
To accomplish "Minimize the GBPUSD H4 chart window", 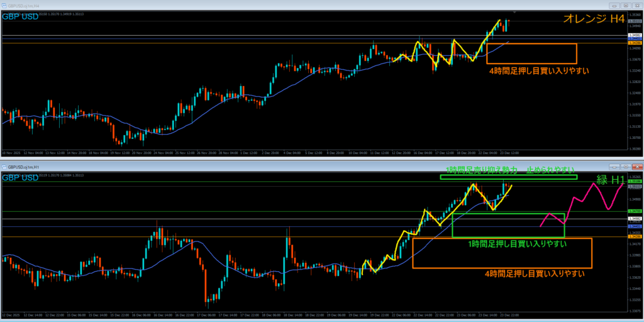I will point(614,6).
